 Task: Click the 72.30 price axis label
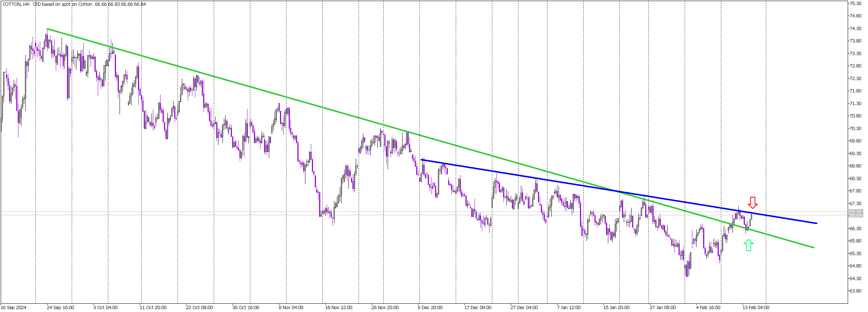pyautogui.click(x=856, y=79)
